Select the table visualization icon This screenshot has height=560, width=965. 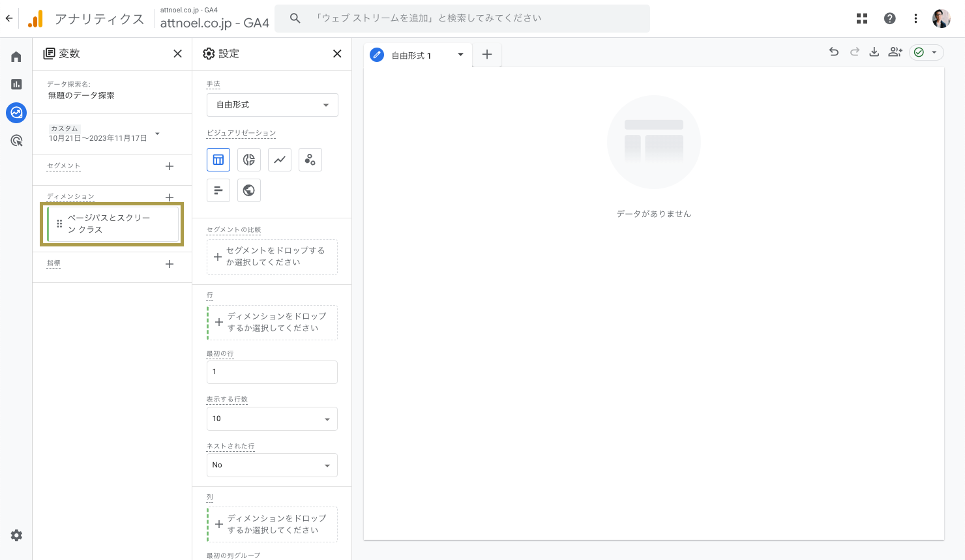pyautogui.click(x=218, y=160)
